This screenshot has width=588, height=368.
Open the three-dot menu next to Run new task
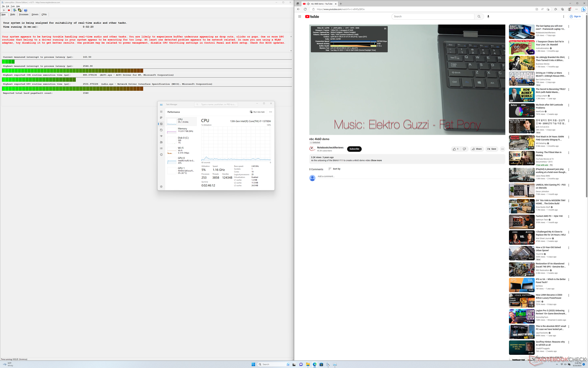pos(270,112)
